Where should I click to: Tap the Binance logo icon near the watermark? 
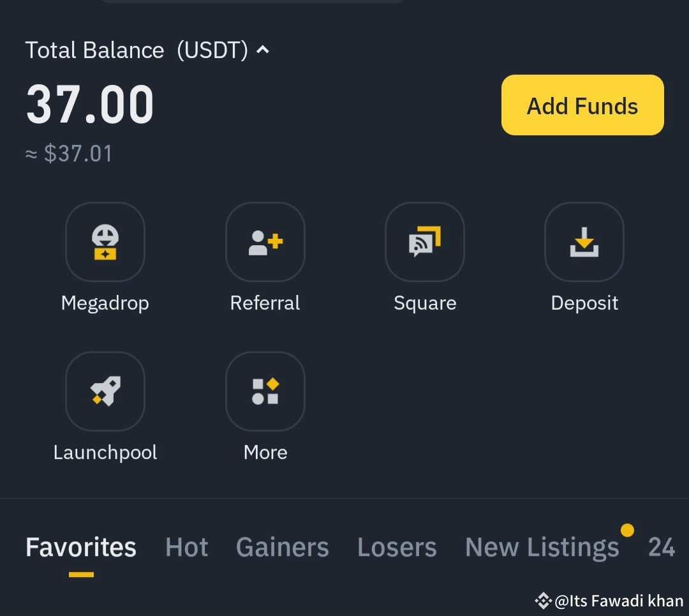(543, 600)
